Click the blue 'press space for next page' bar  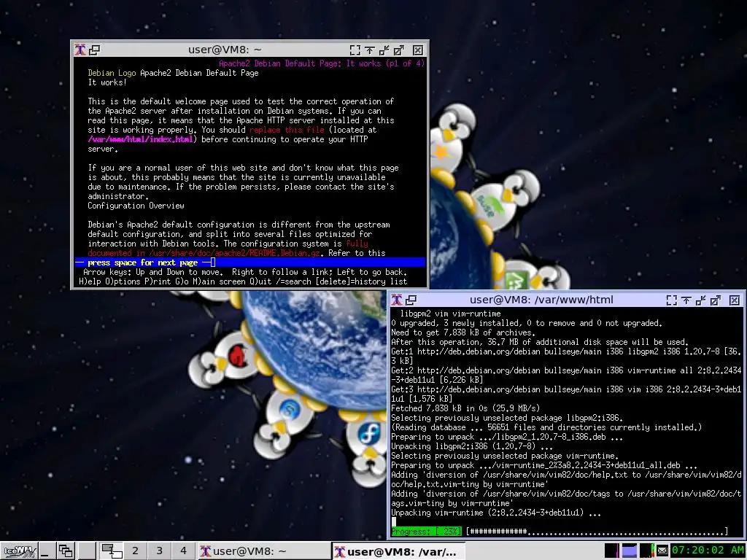click(x=250, y=262)
